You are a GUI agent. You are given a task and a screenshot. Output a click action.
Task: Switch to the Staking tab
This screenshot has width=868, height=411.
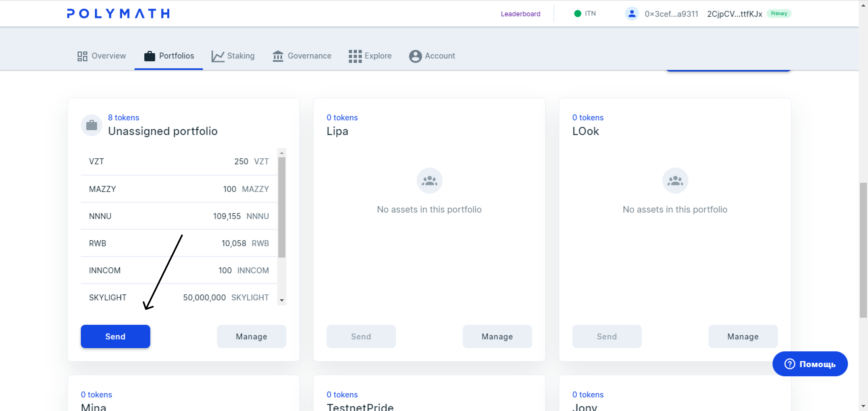pos(233,56)
